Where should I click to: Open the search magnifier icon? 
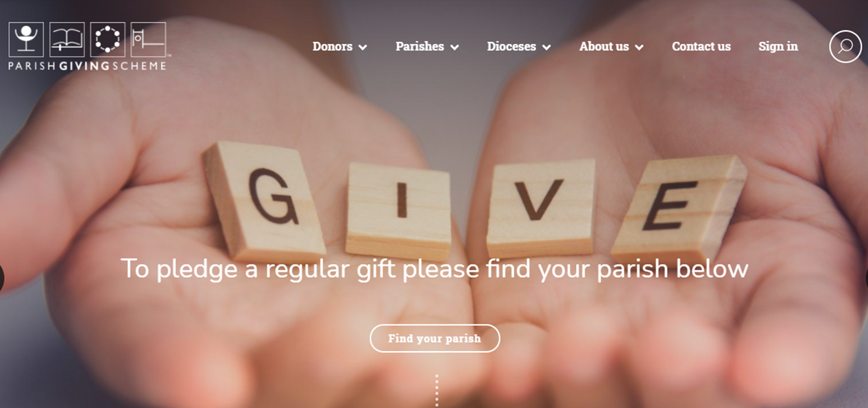(x=845, y=47)
